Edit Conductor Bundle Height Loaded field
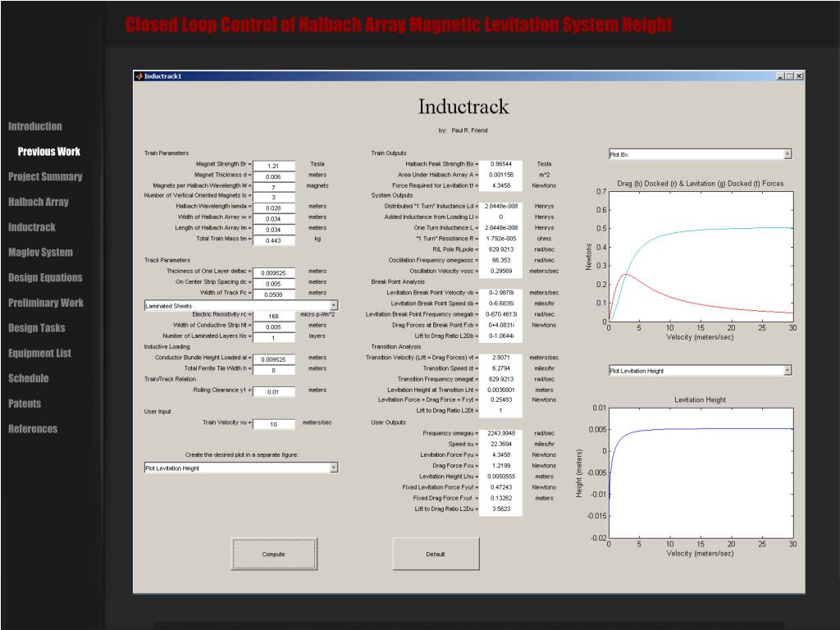The width and height of the screenshot is (840, 630). click(274, 359)
